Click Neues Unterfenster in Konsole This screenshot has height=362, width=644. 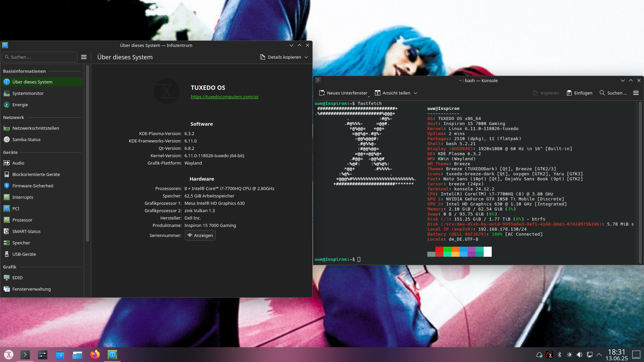[343, 93]
